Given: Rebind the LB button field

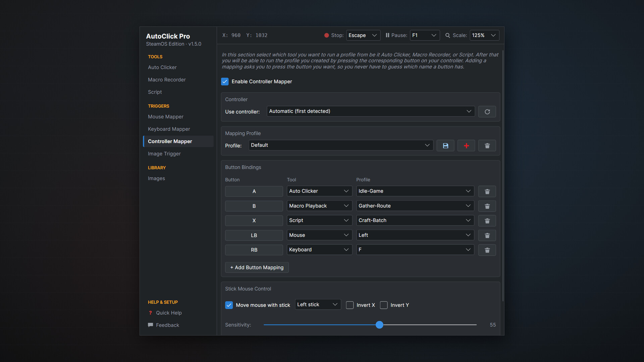Looking at the screenshot, I should click(254, 235).
